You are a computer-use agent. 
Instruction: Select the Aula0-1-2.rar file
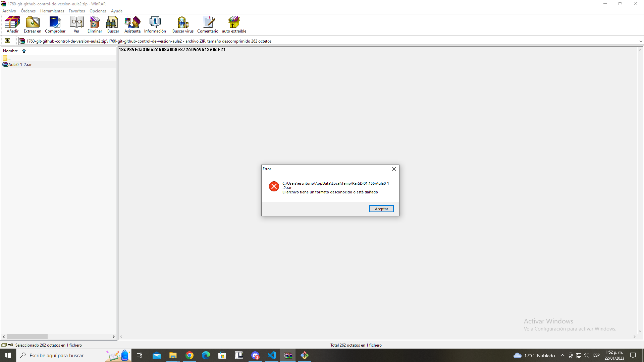(x=20, y=65)
